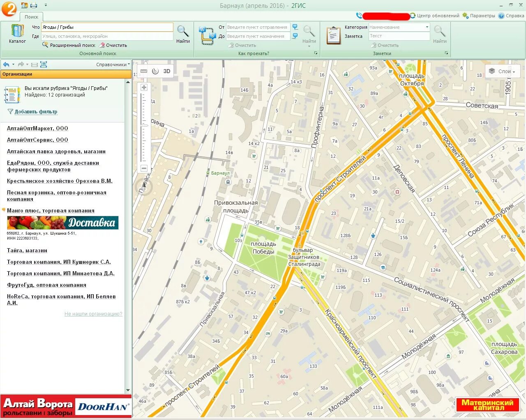The image size is (526, 420).
Task: Open HoReCa, торговая компания entry
Action: tap(61, 300)
